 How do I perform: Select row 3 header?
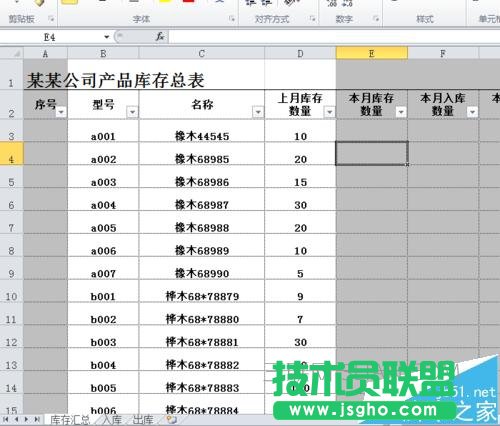[x=11, y=131]
